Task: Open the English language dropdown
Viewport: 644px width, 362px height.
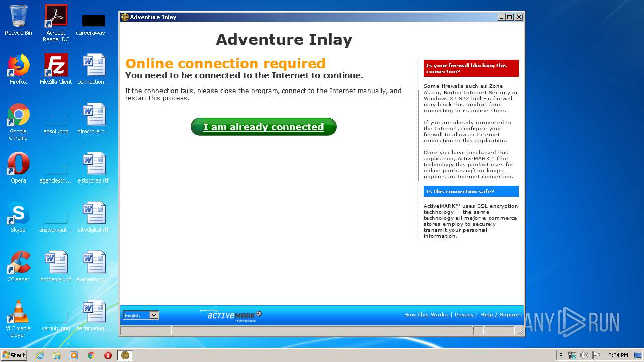Action: click(141, 315)
